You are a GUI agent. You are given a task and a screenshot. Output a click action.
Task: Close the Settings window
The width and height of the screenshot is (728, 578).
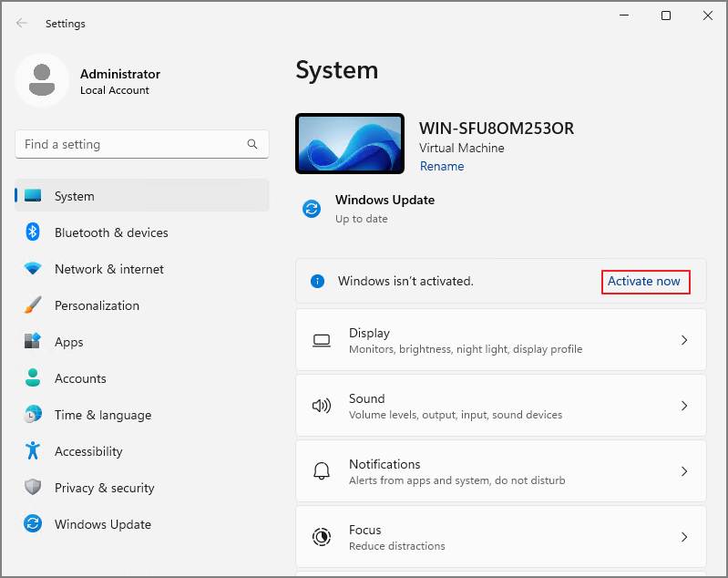point(708,15)
